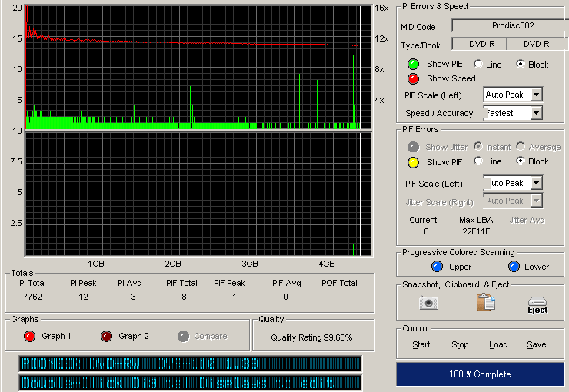Viewport: 569px width, 392px height.
Task: Click the Max LBA value 22E11F
Action: (476, 231)
